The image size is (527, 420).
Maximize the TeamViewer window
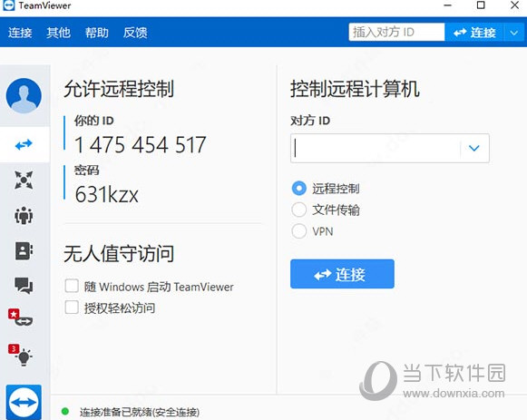pyautogui.click(x=481, y=5)
